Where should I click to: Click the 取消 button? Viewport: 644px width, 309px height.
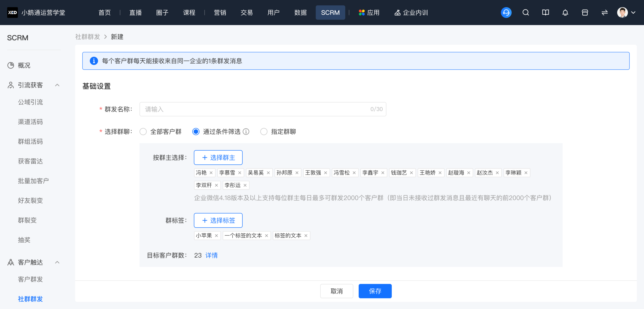pyautogui.click(x=337, y=291)
